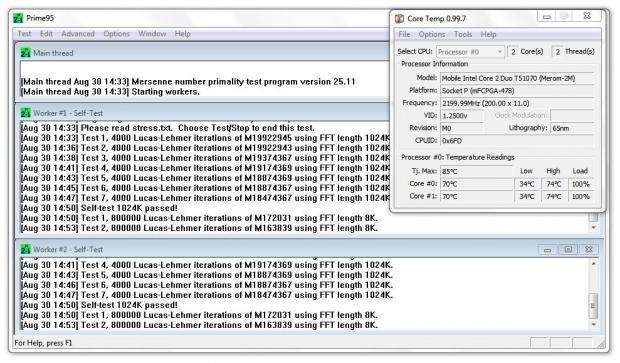Click the Worker #1 Self-Test window icon

pos(26,113)
